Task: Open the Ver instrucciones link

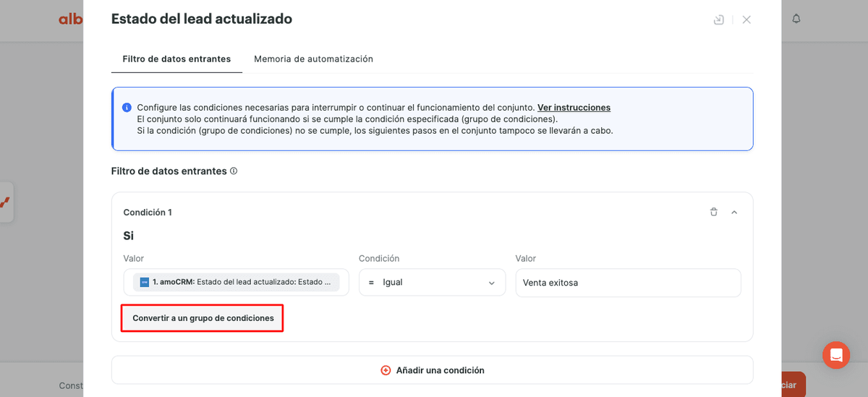Action: pos(574,107)
